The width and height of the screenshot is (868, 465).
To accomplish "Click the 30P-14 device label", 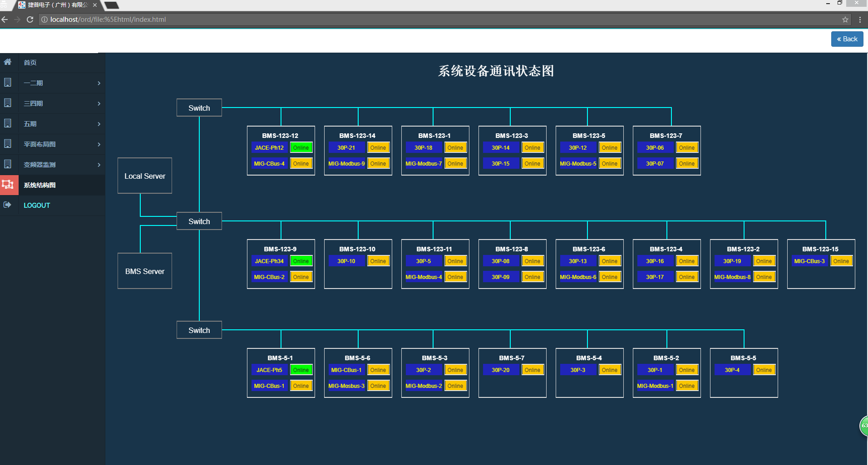I will point(501,148).
